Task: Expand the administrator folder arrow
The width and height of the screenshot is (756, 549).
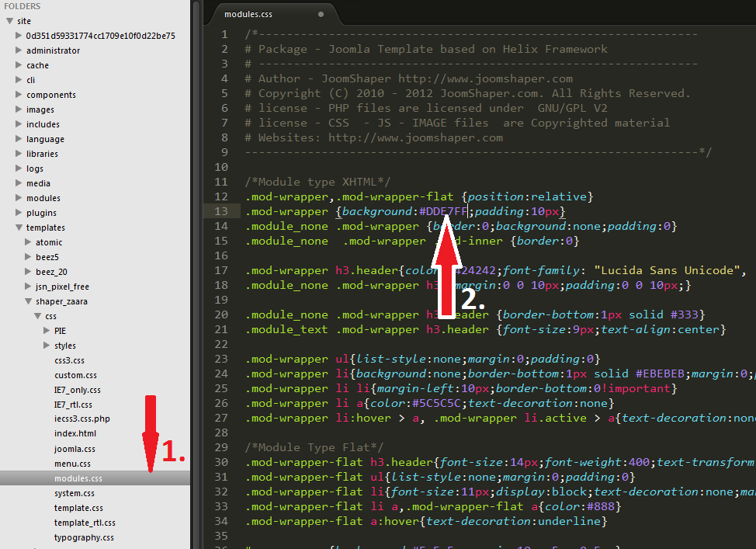Action: (19, 50)
